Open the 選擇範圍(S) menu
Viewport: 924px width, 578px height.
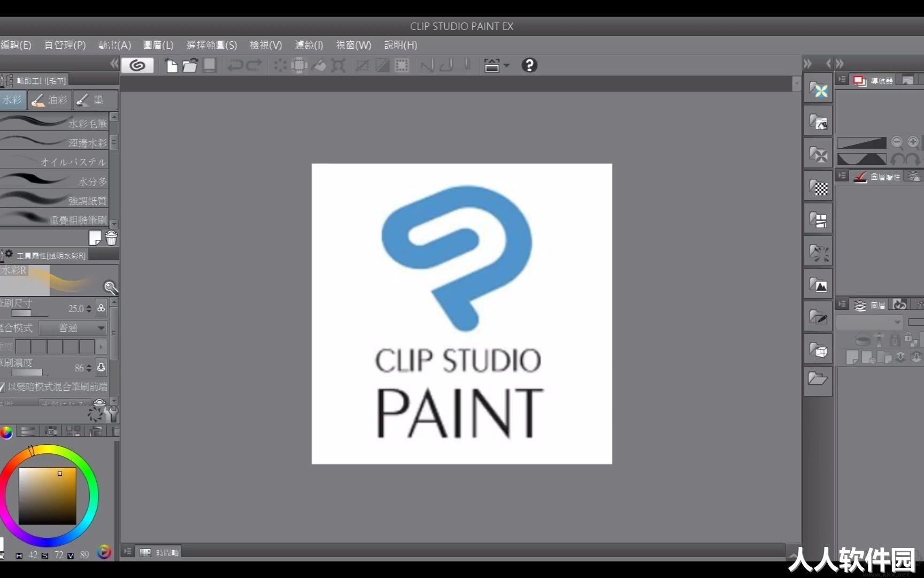pos(212,45)
